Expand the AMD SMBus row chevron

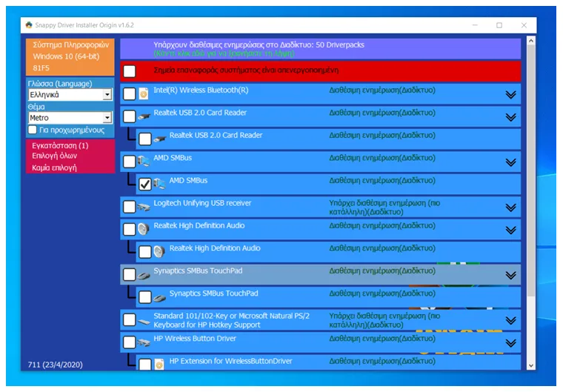pyautogui.click(x=510, y=162)
